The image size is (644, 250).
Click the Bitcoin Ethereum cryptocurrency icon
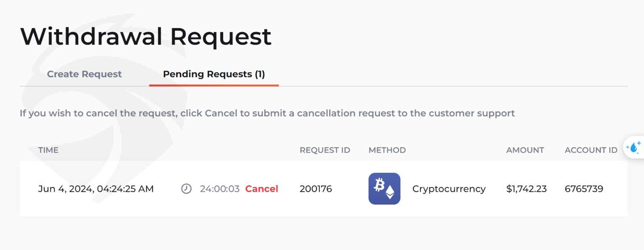coord(384,189)
